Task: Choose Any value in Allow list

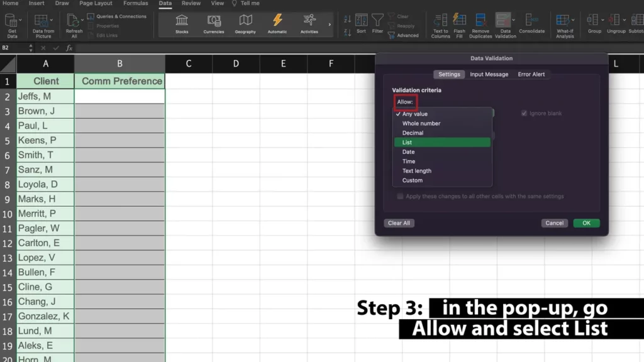Action: click(442, 114)
